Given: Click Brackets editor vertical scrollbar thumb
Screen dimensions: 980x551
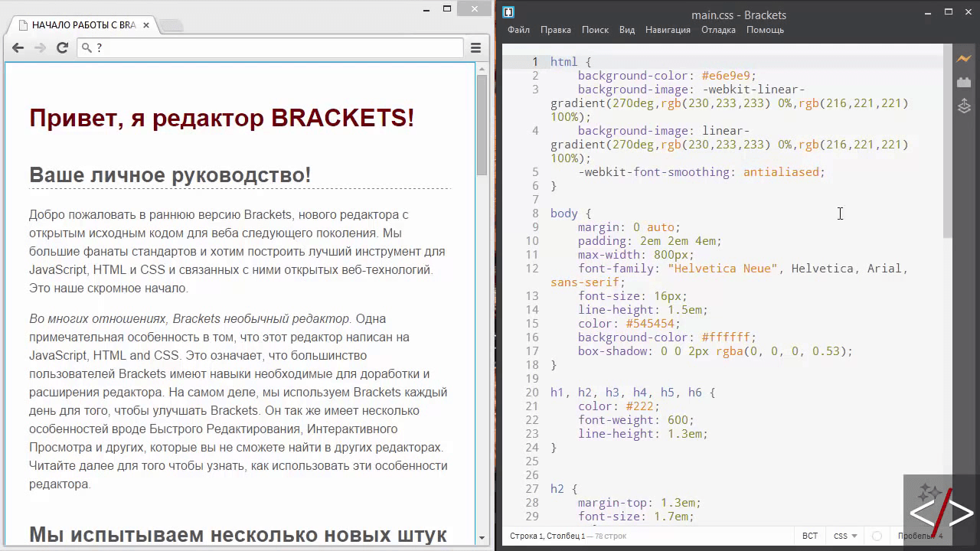Looking at the screenshot, I should coord(948,142).
